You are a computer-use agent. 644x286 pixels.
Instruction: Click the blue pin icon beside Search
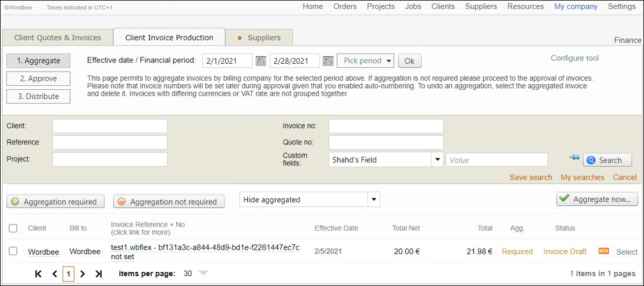(x=574, y=159)
